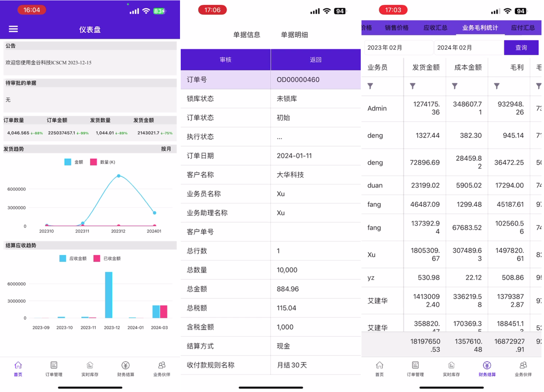This screenshot has width=544, height=392.
Task: Click the filter funnel under 发货金额 column
Action: (413, 86)
